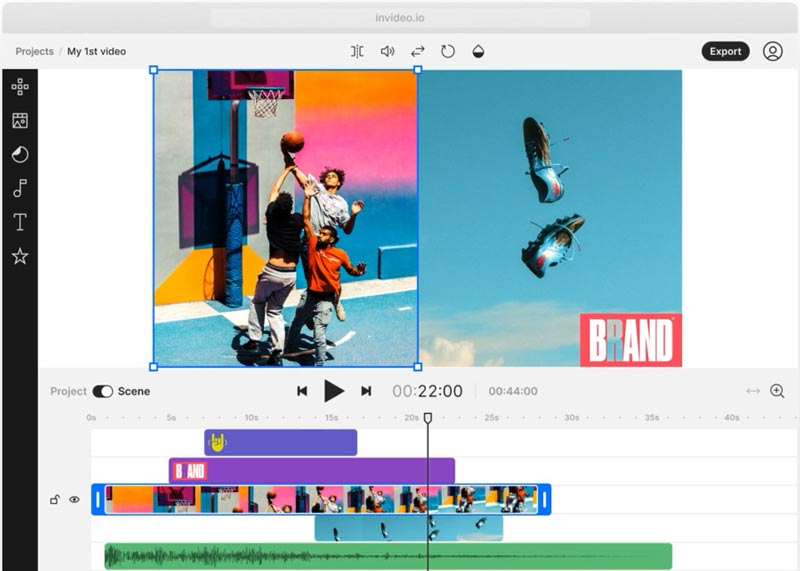Screen dimensions: 800x571
Task: Open the user account profile icon
Action: coord(772,51)
